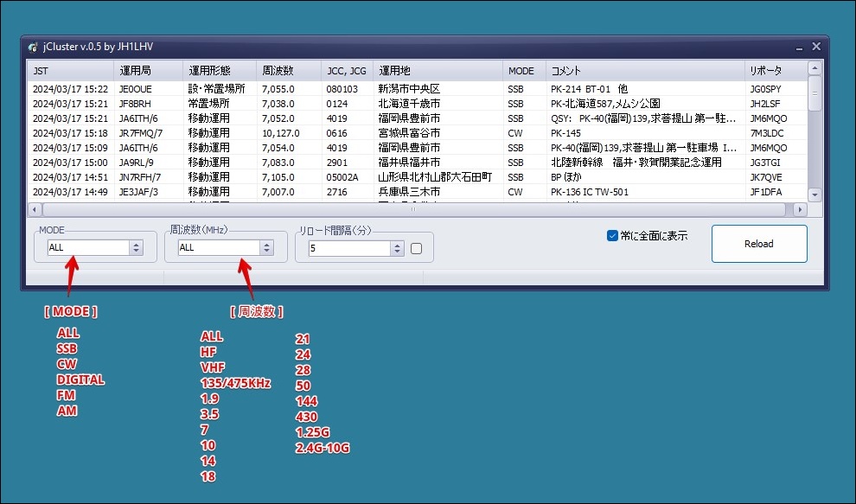856x504 pixels.
Task: Enable the checkbox beside the reload interval
Action: [x=415, y=247]
